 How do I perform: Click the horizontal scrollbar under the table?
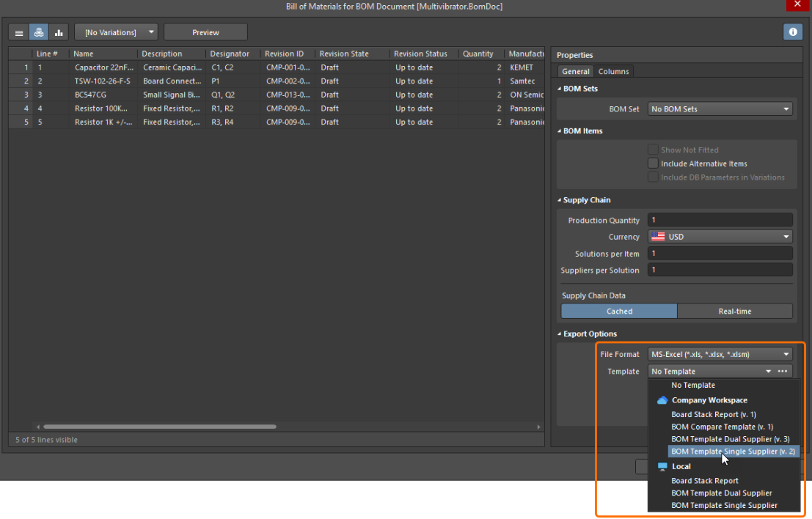point(159,427)
